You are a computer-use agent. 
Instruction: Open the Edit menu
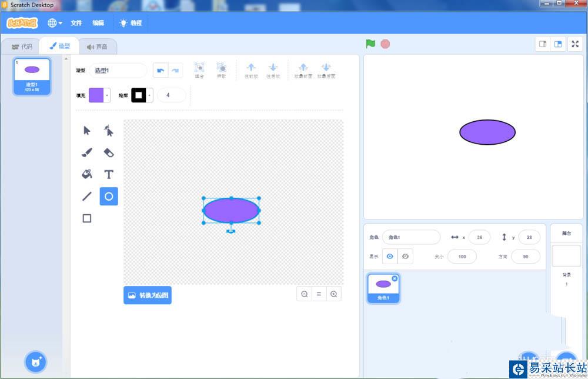[x=98, y=23]
